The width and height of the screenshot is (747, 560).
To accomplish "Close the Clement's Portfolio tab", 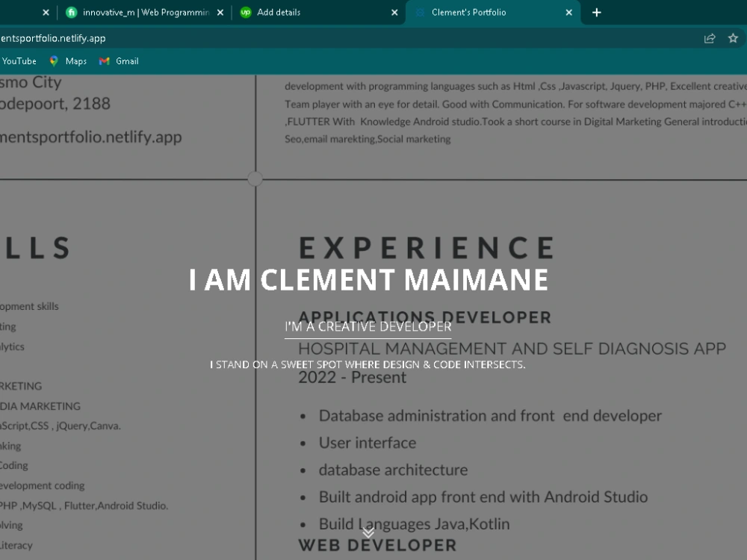I will (568, 13).
